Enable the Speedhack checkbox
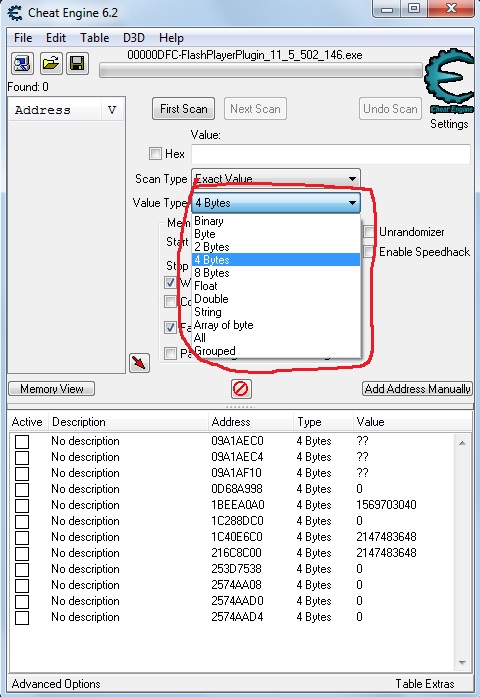This screenshot has width=480, height=697. (369, 252)
